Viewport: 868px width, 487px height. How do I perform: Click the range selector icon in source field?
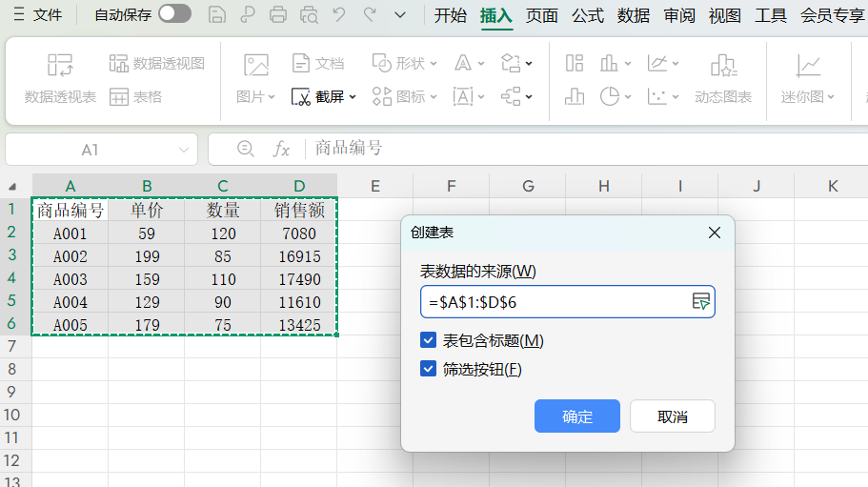[700, 301]
